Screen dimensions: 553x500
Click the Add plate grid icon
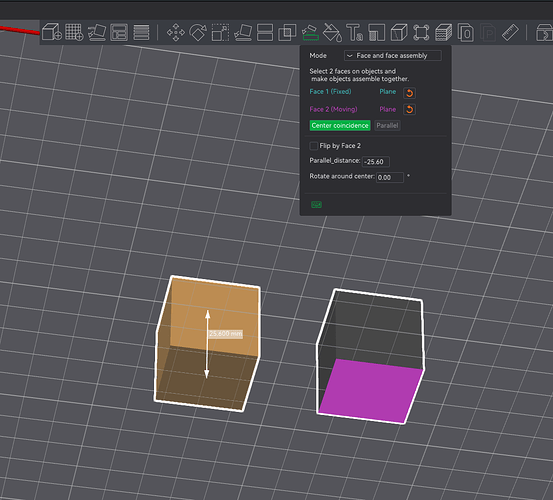coord(74,32)
